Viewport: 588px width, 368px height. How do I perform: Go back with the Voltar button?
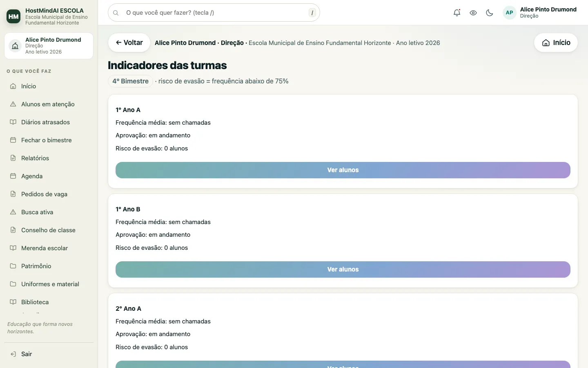coord(129,43)
